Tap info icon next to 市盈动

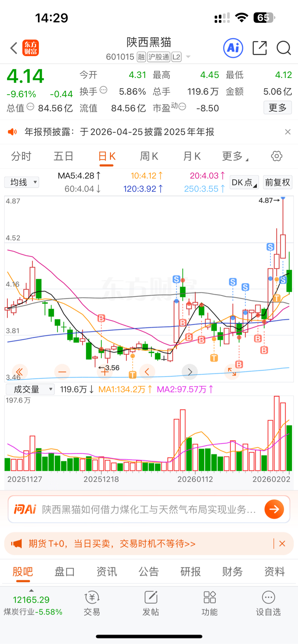pyautogui.click(x=182, y=106)
